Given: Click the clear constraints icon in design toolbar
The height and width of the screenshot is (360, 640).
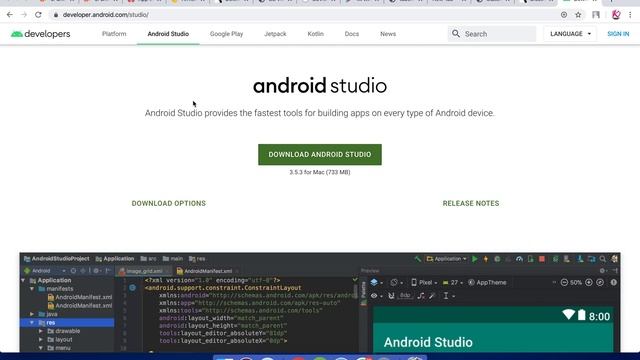Looking at the screenshot, I should (421, 296).
